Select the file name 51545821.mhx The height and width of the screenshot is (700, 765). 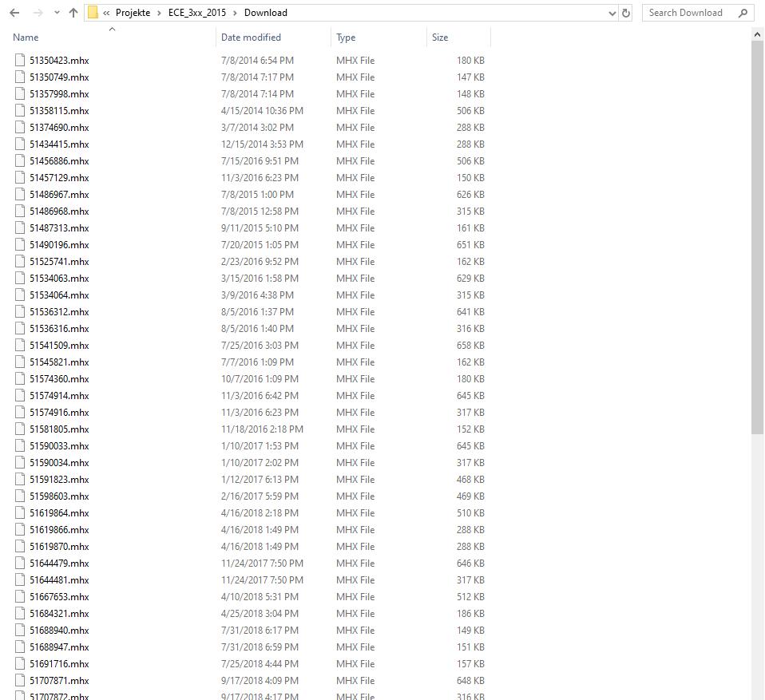pyautogui.click(x=59, y=362)
